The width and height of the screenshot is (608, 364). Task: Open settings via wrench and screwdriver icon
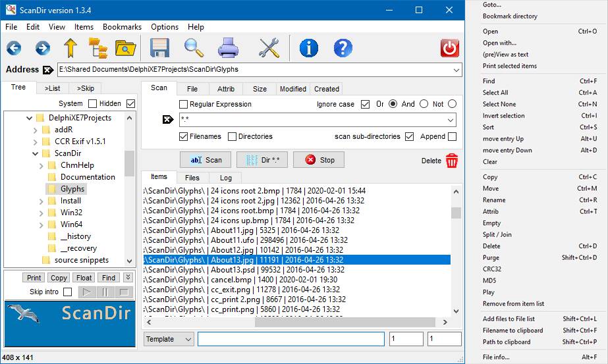coord(269,48)
